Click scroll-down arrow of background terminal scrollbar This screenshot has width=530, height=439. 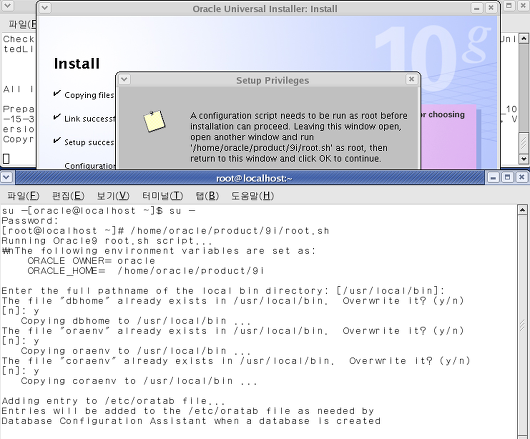(524, 158)
